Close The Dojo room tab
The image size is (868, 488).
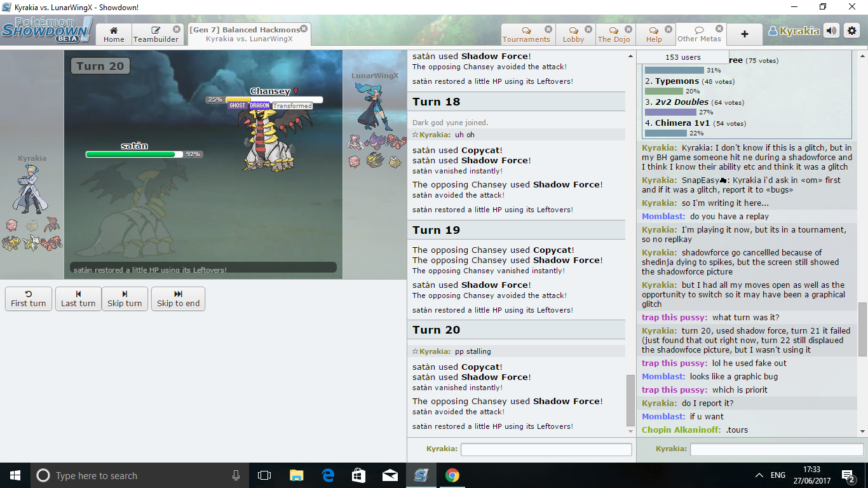pyautogui.click(x=628, y=29)
